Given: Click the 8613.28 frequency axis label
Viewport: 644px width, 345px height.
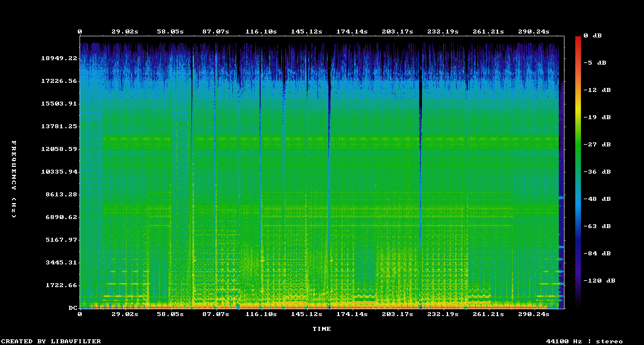Looking at the screenshot, I should (61, 195).
